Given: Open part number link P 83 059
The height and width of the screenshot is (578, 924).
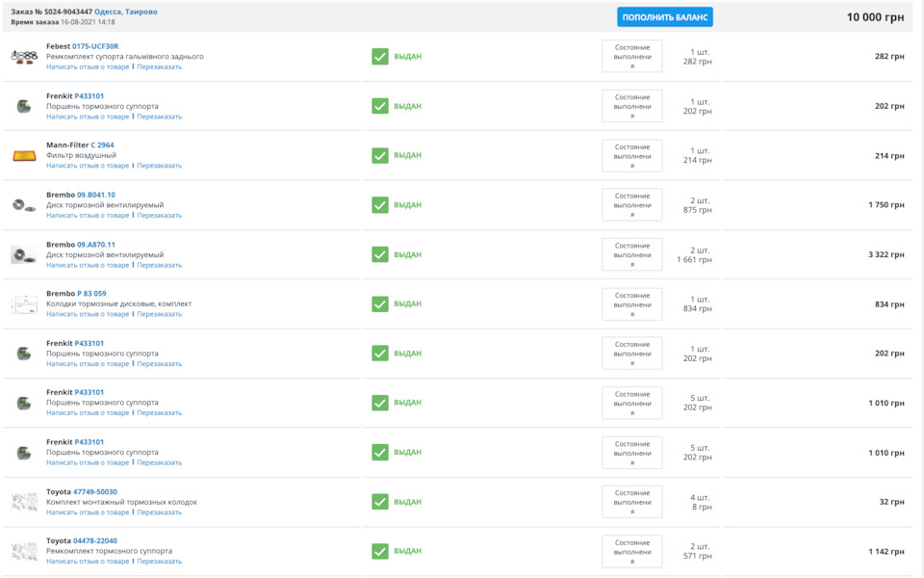Looking at the screenshot, I should [91, 293].
